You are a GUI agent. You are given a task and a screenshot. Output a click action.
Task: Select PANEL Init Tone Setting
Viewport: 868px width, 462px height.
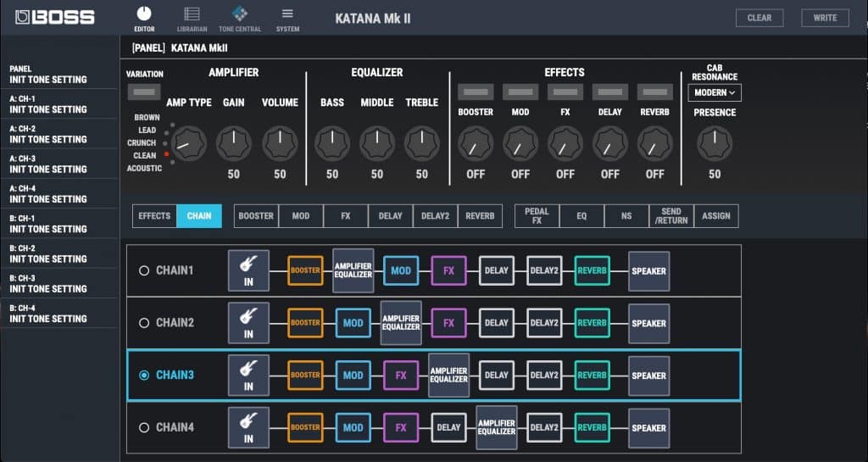click(x=59, y=74)
